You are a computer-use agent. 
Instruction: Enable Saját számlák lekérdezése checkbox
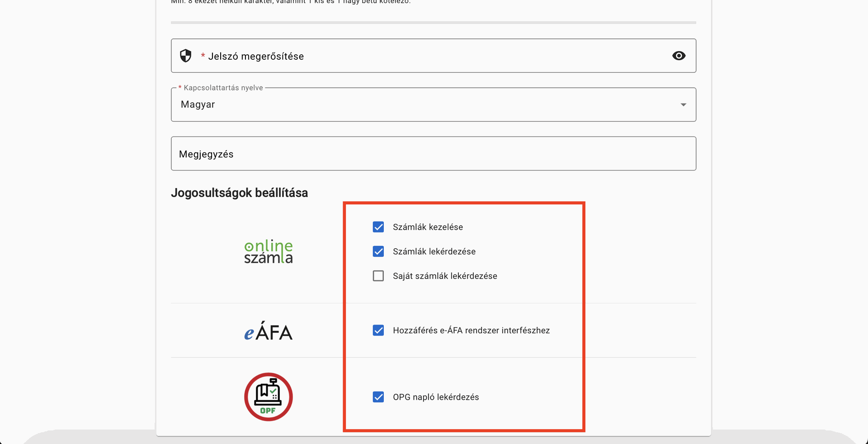tap(378, 276)
